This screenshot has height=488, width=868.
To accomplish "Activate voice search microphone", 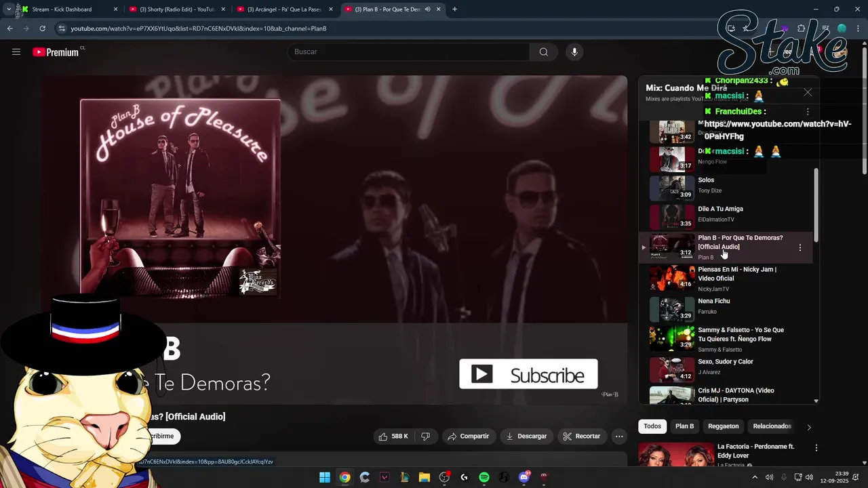I will pos(574,52).
